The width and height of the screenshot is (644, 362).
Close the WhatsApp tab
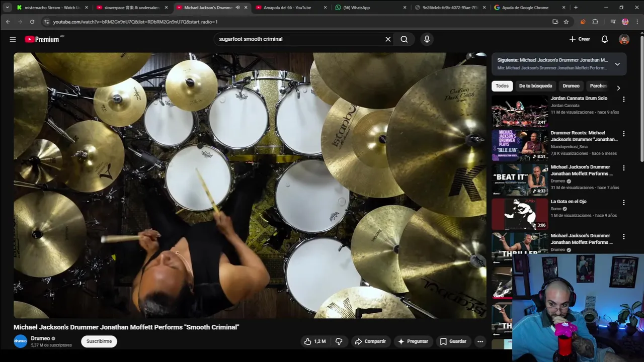click(405, 8)
